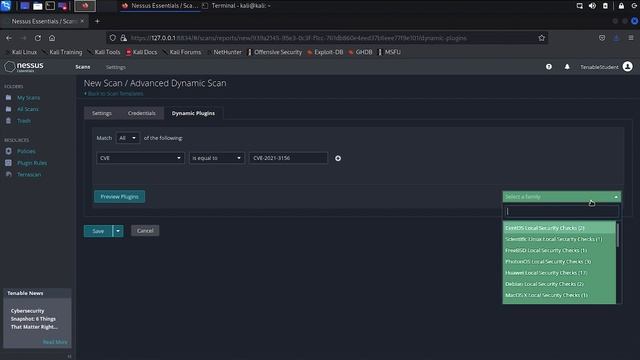Open Plugin Rules in resources
The height and width of the screenshot is (360, 640).
(x=32, y=163)
